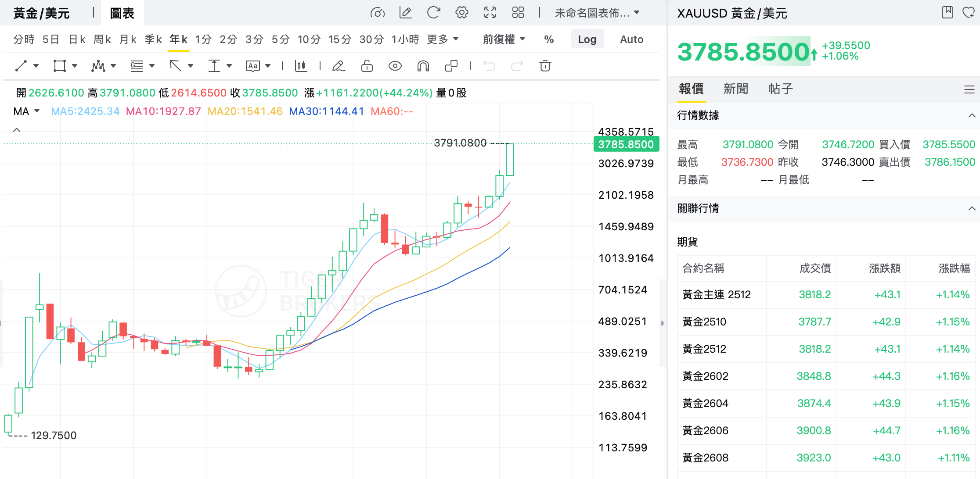The height and width of the screenshot is (479, 980).
Task: Switch to the 新聞 tab
Action: [x=735, y=89]
